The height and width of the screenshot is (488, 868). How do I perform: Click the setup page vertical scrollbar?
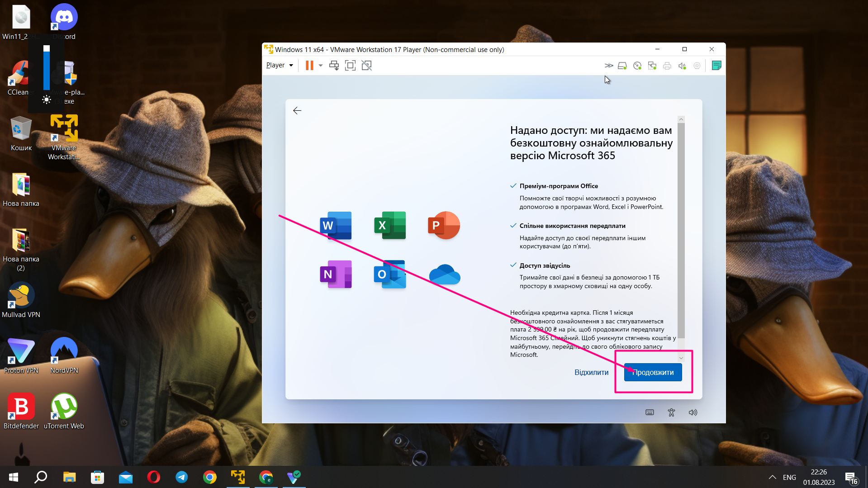[681, 231]
